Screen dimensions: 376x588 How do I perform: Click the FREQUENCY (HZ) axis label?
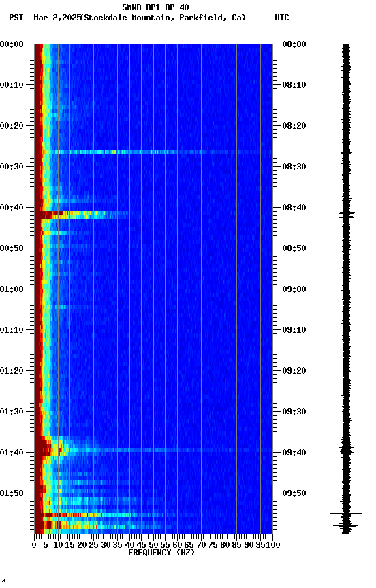tap(161, 553)
